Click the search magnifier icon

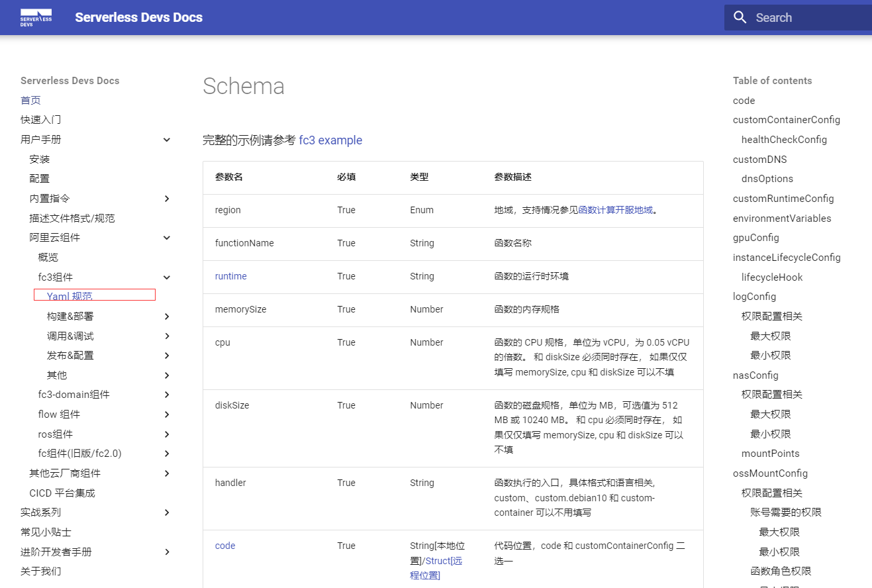click(740, 17)
